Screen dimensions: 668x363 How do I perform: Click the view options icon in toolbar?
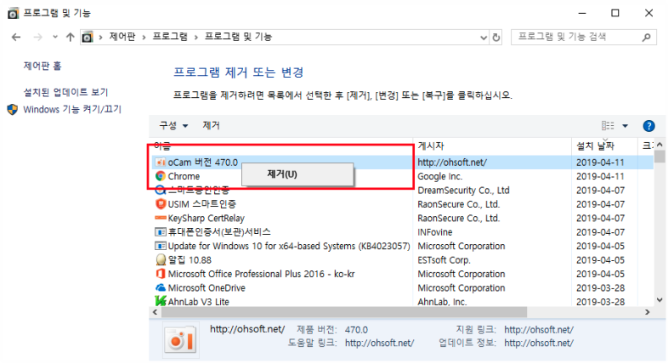coord(608,126)
